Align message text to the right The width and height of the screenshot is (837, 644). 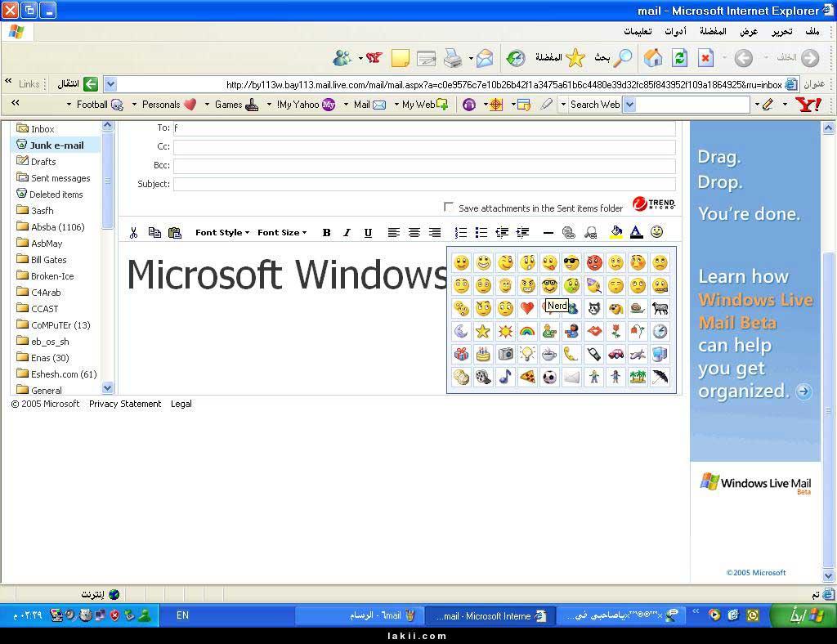pyautogui.click(x=435, y=233)
